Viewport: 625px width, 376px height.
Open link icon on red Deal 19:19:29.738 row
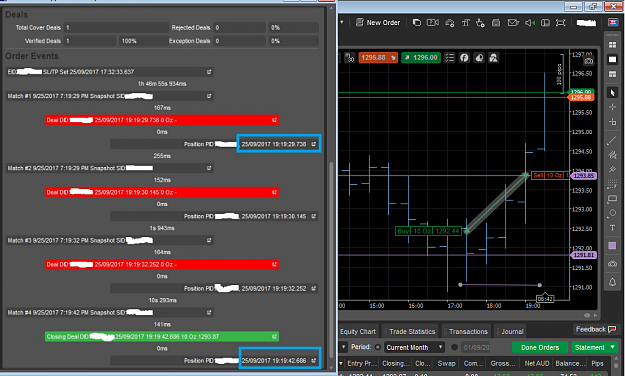point(274,120)
